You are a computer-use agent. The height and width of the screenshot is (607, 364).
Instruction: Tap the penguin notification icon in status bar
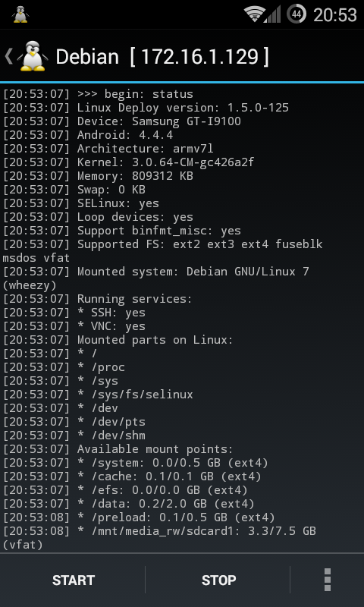coord(20,14)
